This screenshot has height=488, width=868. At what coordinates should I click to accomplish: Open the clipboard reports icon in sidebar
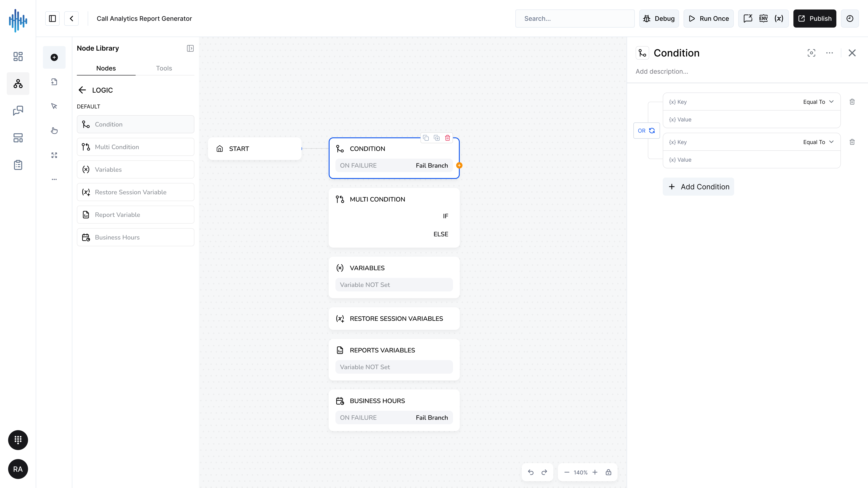click(18, 165)
